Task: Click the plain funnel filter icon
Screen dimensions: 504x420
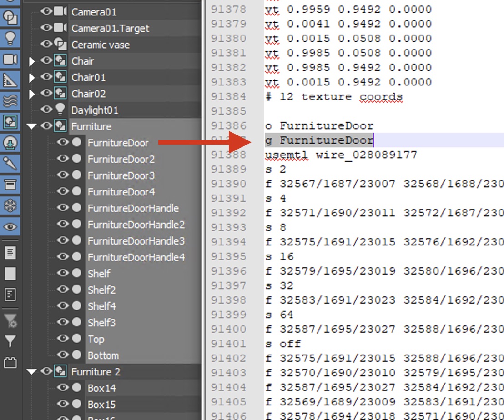Action: coord(10,341)
